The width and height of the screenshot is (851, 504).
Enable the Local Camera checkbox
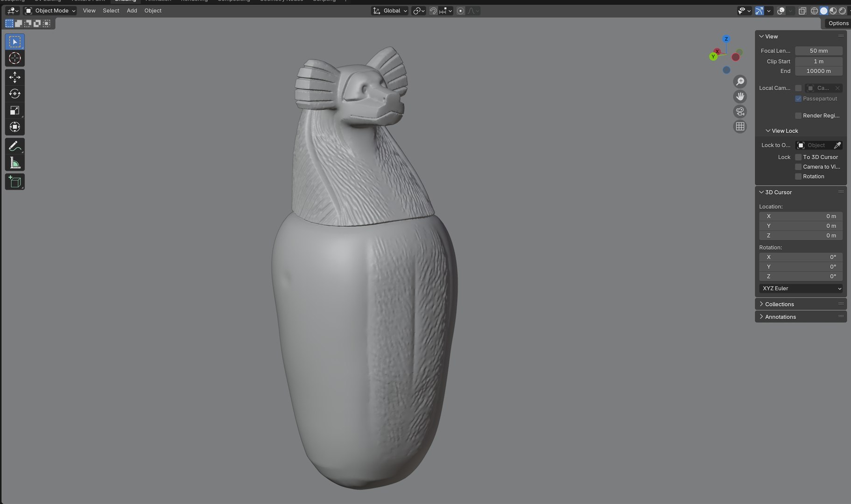(x=798, y=88)
